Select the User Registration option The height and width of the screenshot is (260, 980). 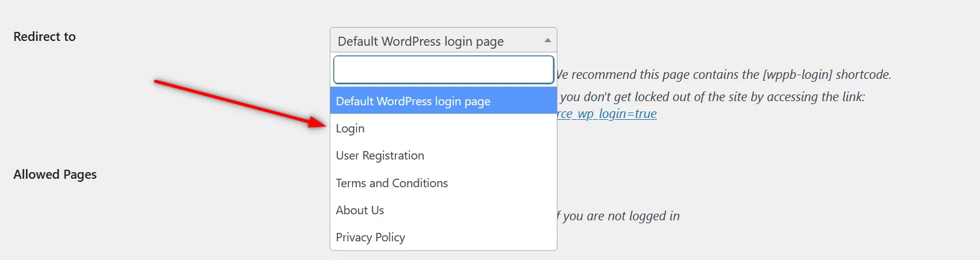coord(380,155)
